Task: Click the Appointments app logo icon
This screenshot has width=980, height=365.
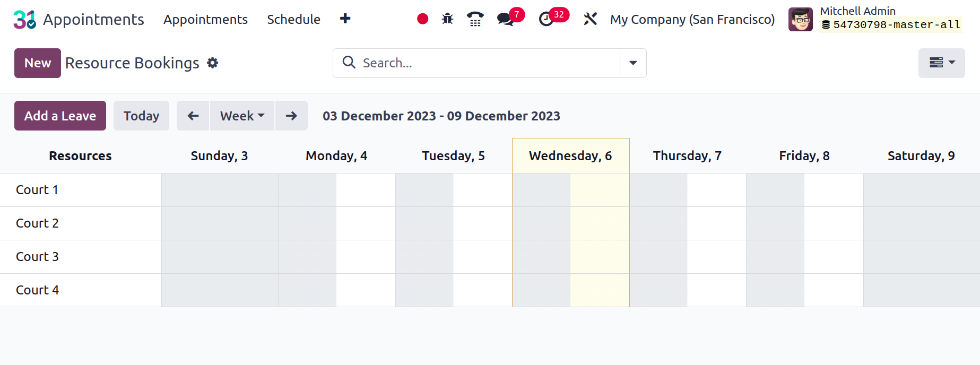Action: [25, 20]
